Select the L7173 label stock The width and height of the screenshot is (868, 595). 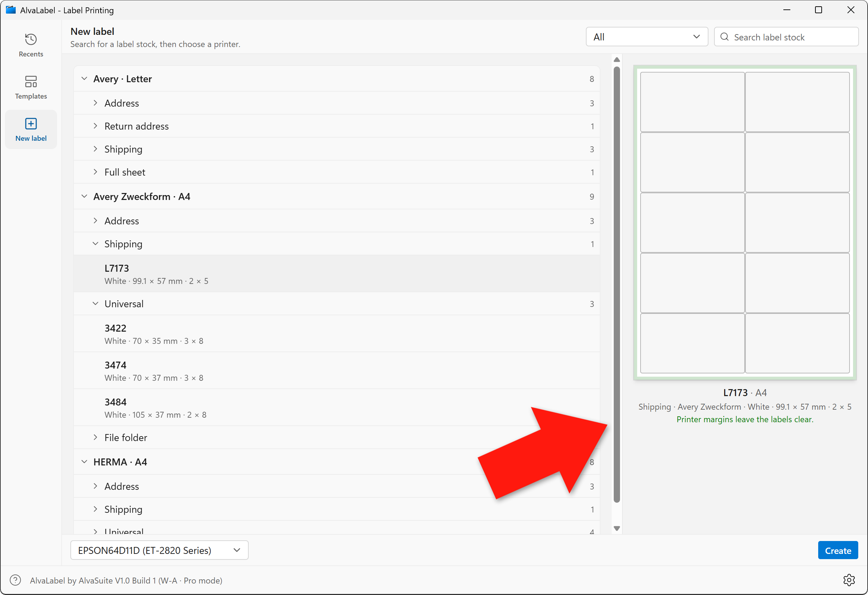336,274
